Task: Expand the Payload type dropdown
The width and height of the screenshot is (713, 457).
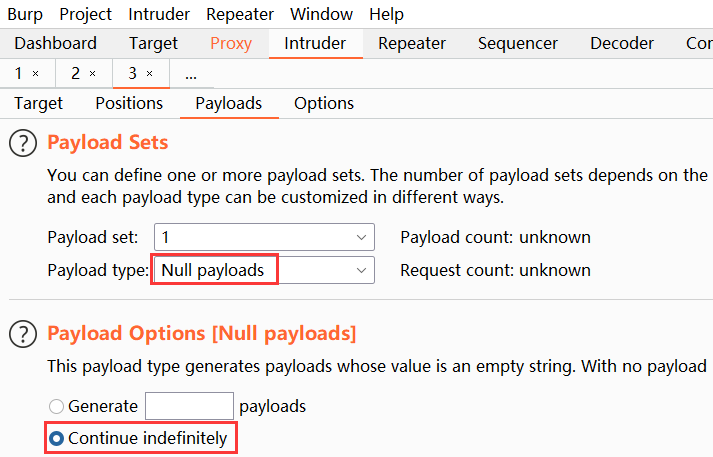Action: pos(264,270)
